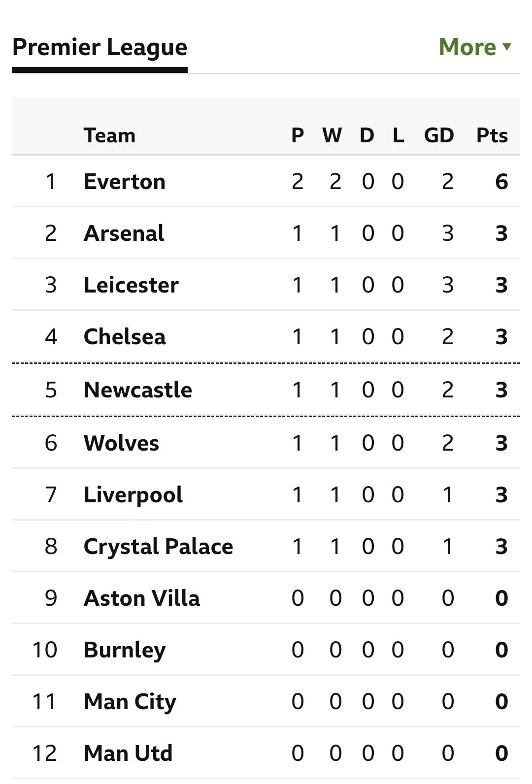Click the Pts column header
The height and width of the screenshot is (784, 532).
coord(492,135)
